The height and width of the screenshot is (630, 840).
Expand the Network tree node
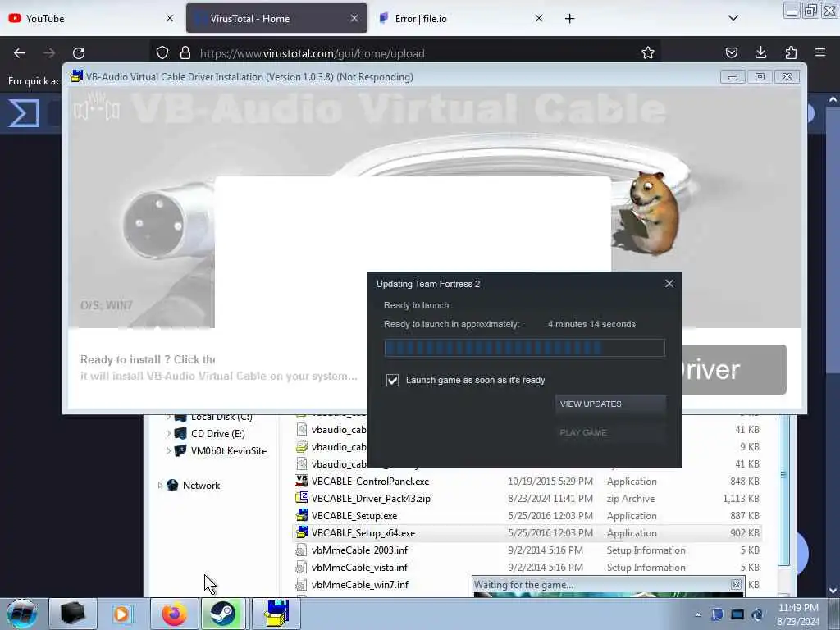(160, 486)
